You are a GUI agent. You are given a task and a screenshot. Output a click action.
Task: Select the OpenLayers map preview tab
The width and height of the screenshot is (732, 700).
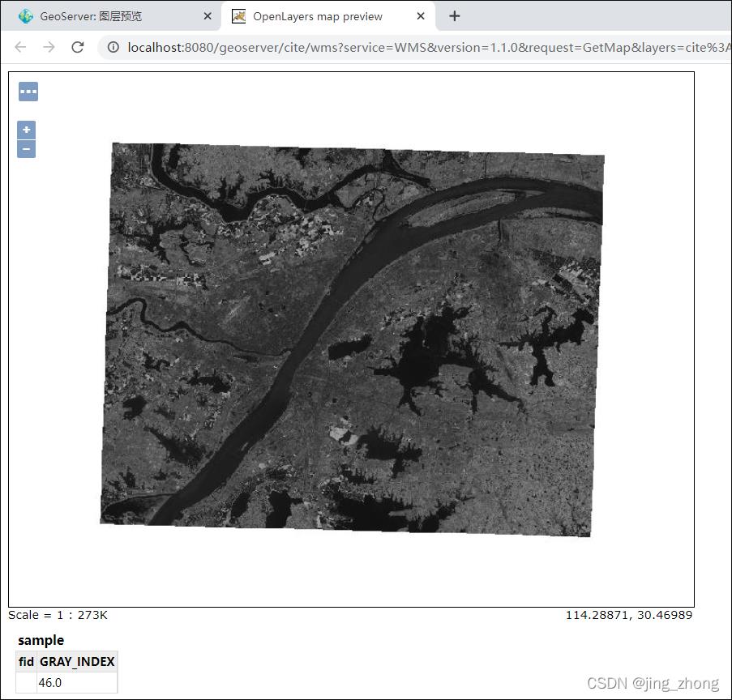[328, 16]
